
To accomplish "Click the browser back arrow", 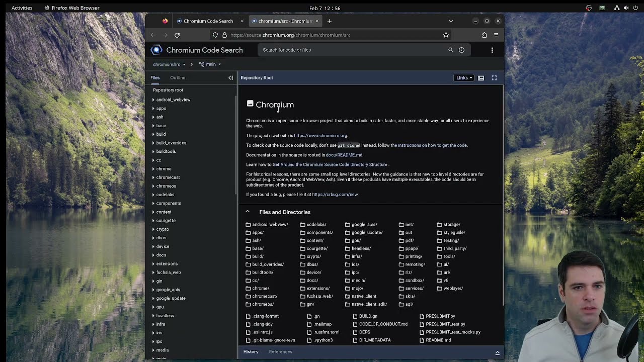I will click(x=153, y=35).
